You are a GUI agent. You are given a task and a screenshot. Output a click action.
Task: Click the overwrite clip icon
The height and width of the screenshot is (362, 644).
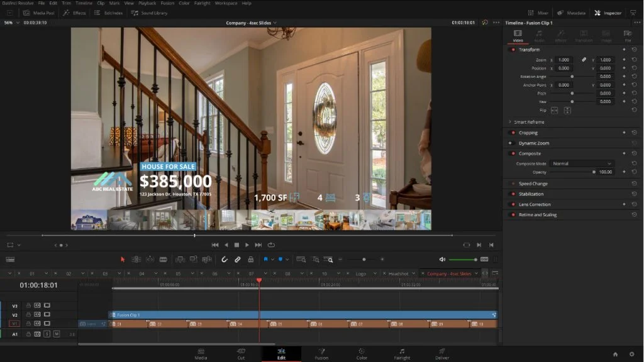[x=194, y=260]
